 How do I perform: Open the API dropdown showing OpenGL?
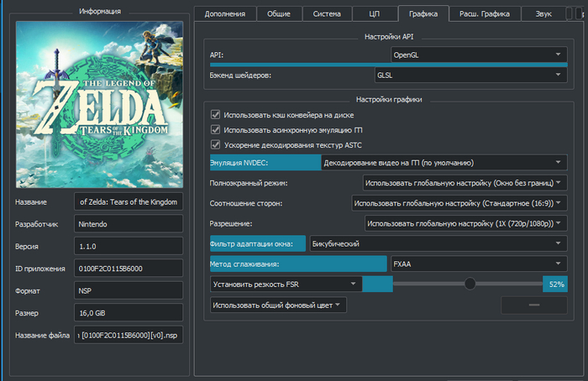[478, 55]
